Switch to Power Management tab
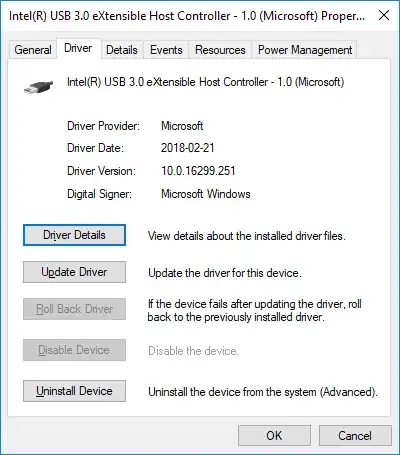The height and width of the screenshot is (455, 400). [x=305, y=50]
